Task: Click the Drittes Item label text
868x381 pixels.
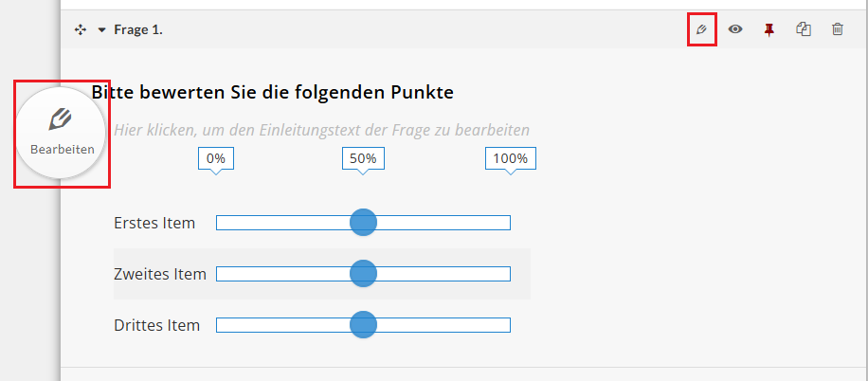Action: click(x=156, y=325)
